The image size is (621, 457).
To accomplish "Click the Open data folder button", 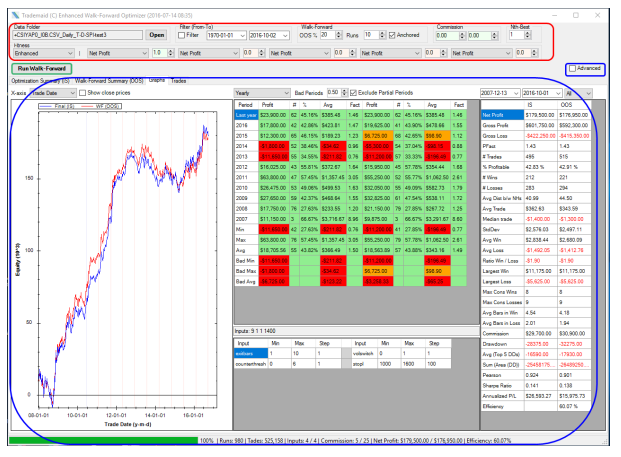I will [x=157, y=33].
